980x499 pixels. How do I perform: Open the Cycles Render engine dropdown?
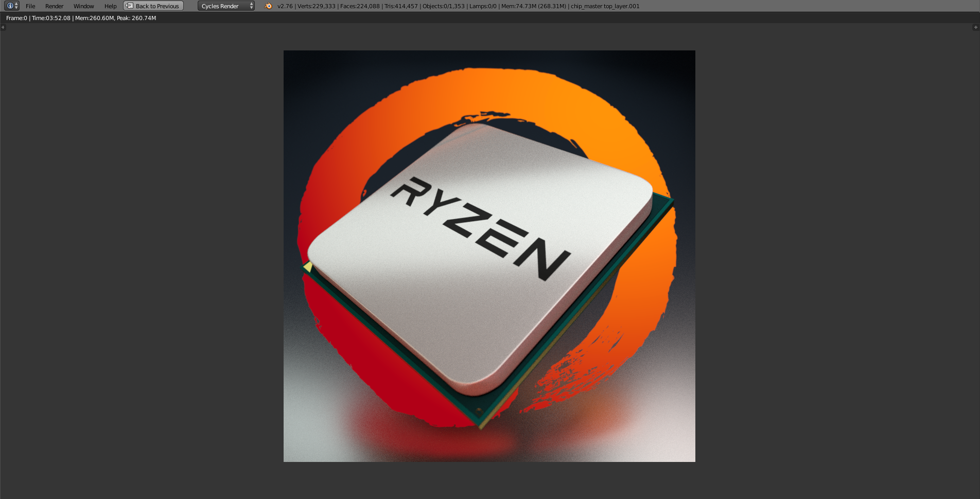coord(226,6)
